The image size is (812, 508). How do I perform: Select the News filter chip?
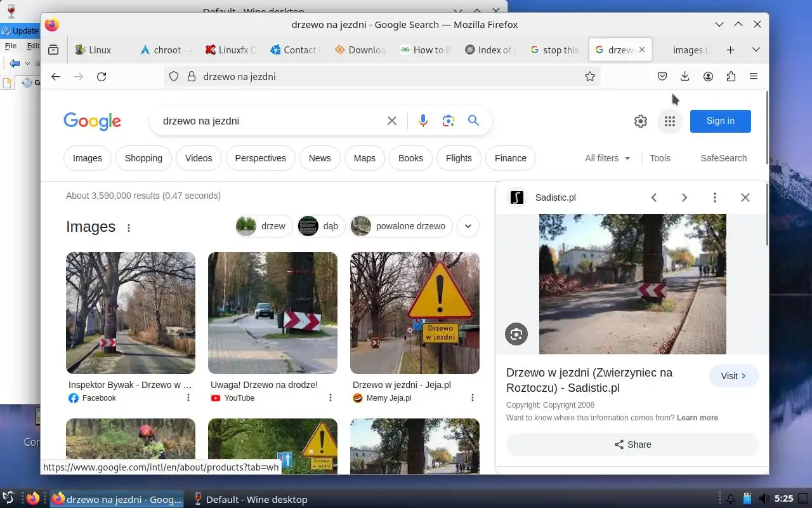(x=320, y=158)
